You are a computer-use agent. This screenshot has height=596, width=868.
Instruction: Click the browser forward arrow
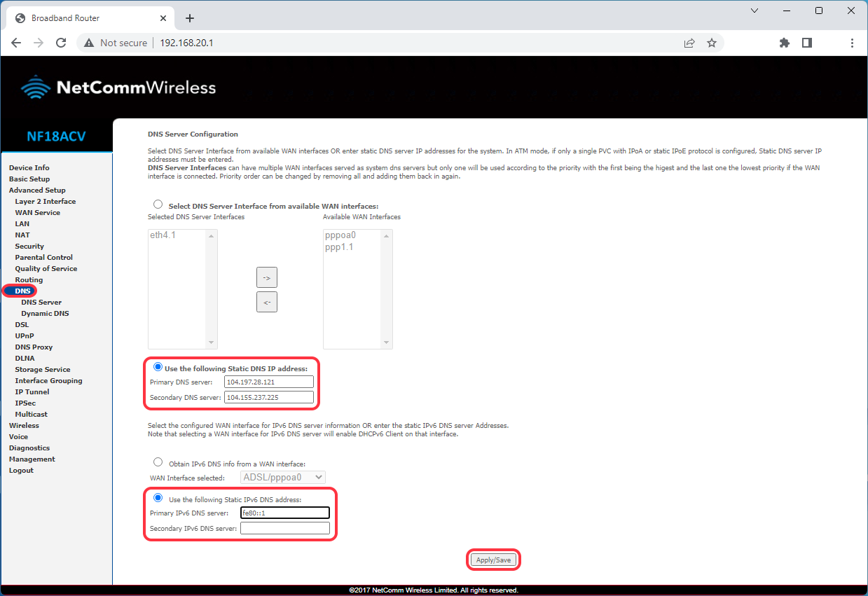pyautogui.click(x=39, y=43)
